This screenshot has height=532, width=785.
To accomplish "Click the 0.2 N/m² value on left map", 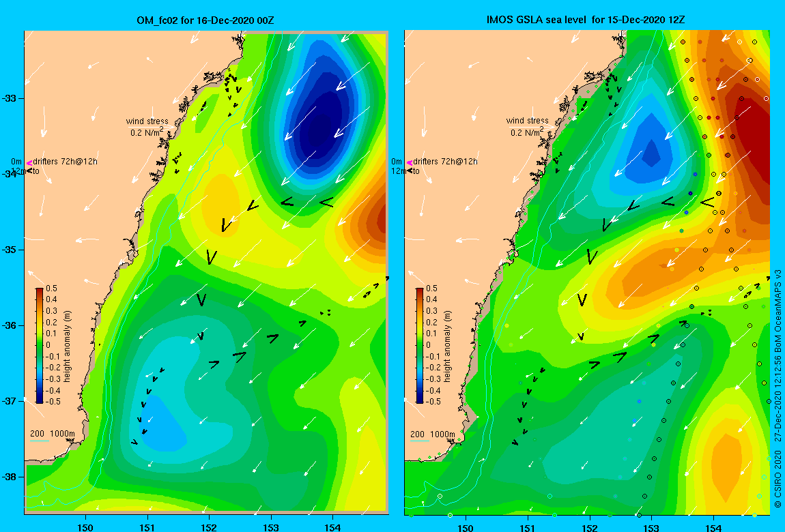I will click(147, 132).
